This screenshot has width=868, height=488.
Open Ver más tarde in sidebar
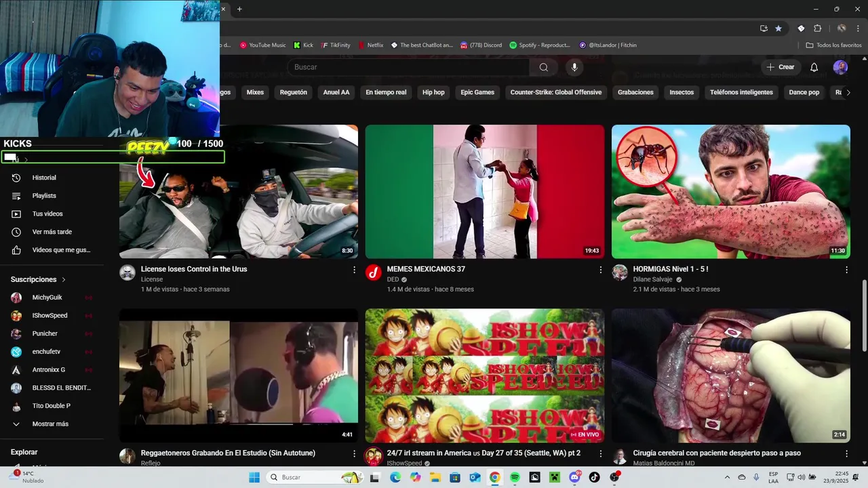coord(52,232)
